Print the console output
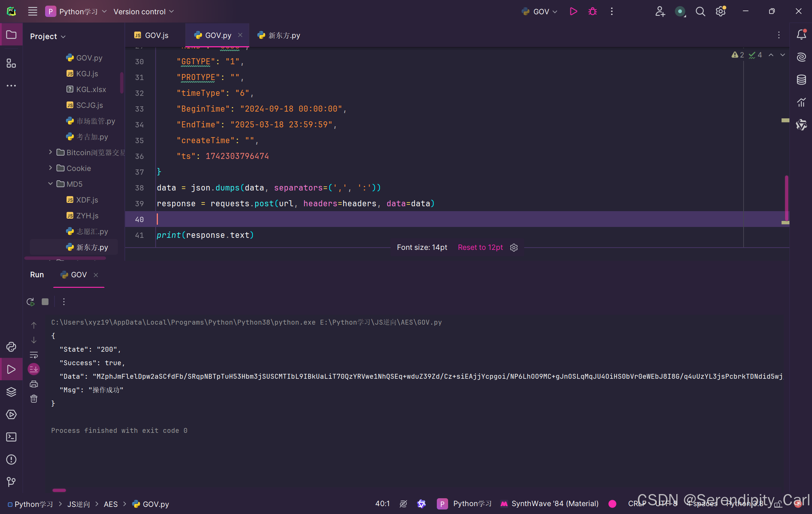The height and width of the screenshot is (514, 812). click(34, 384)
